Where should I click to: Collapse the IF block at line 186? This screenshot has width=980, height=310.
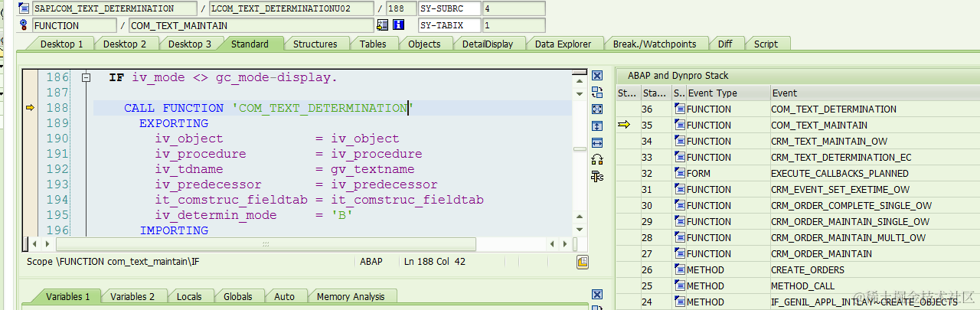pos(86,77)
